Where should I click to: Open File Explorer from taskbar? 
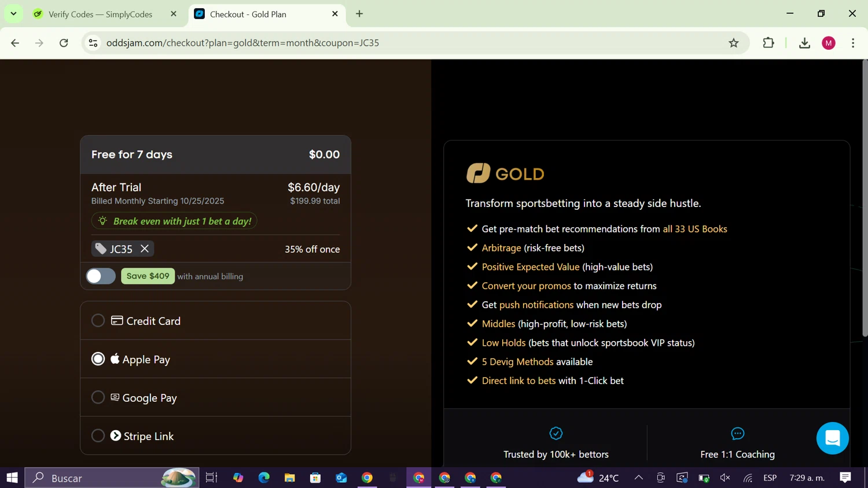(x=289, y=478)
